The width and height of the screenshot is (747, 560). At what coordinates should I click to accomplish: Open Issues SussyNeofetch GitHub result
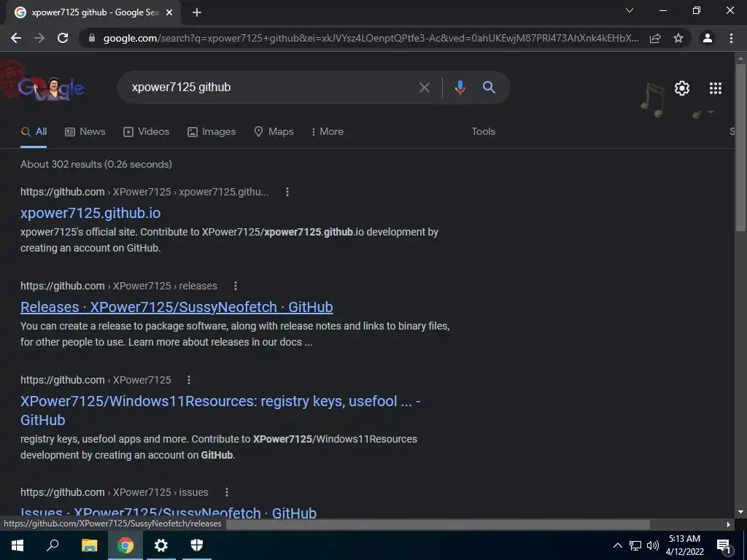coord(169,513)
